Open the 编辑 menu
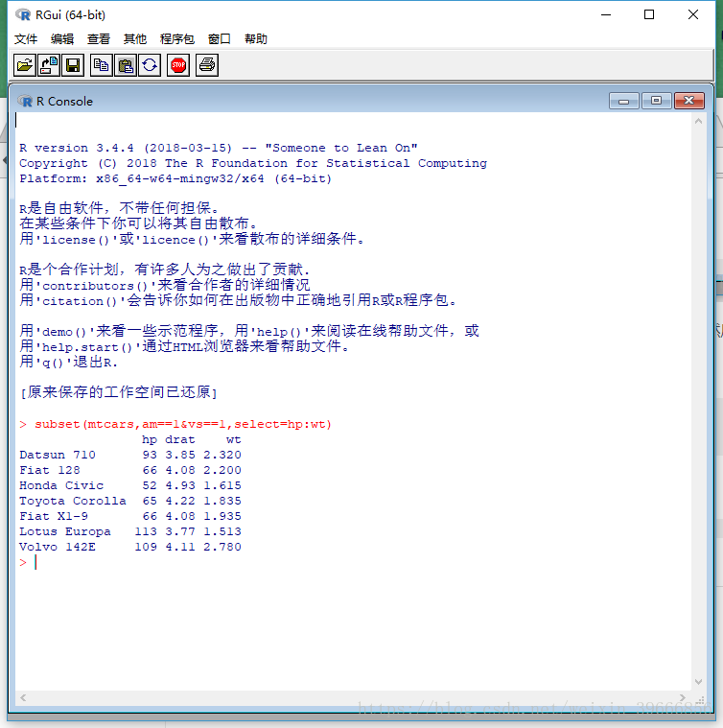Screen dimensions: 723x728 click(62, 39)
